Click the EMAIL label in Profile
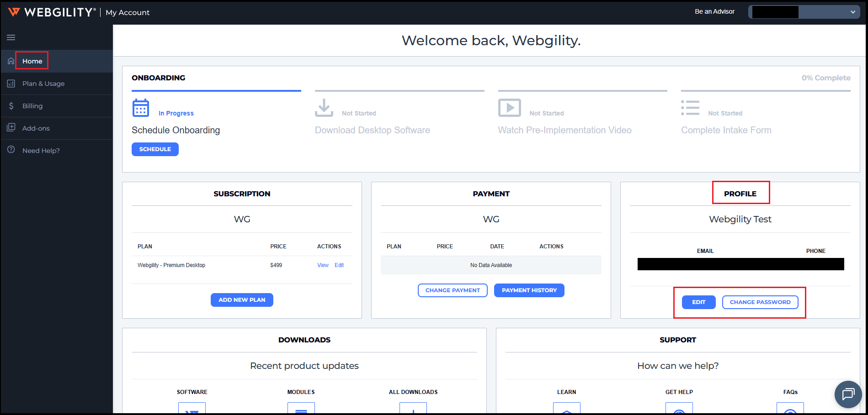 (x=705, y=251)
